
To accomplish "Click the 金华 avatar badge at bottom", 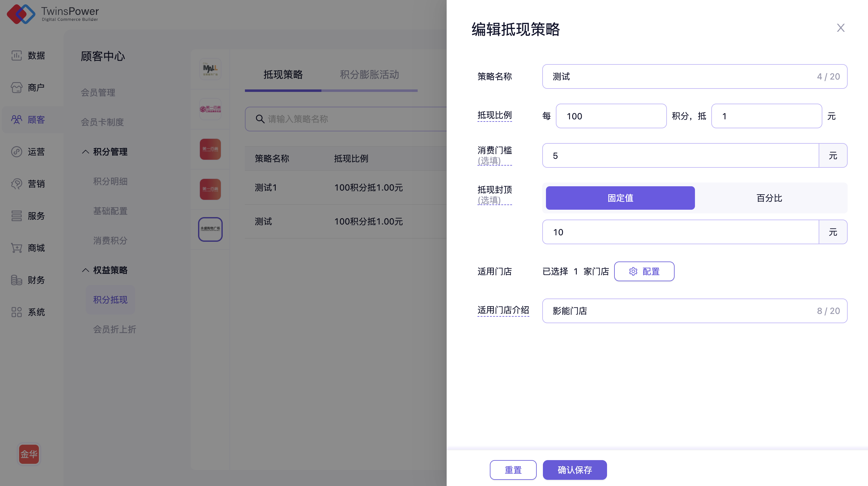I will coord(29,454).
